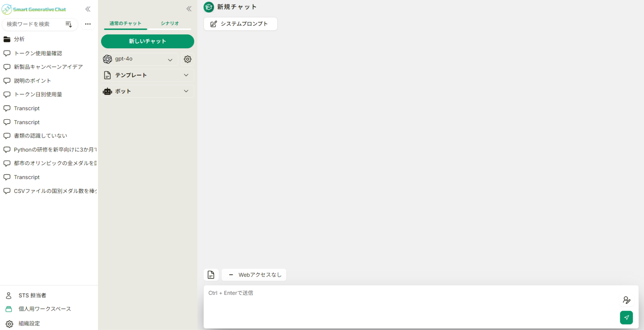Click the workspace icon beside 個人用ワークスペース

(x=9, y=309)
